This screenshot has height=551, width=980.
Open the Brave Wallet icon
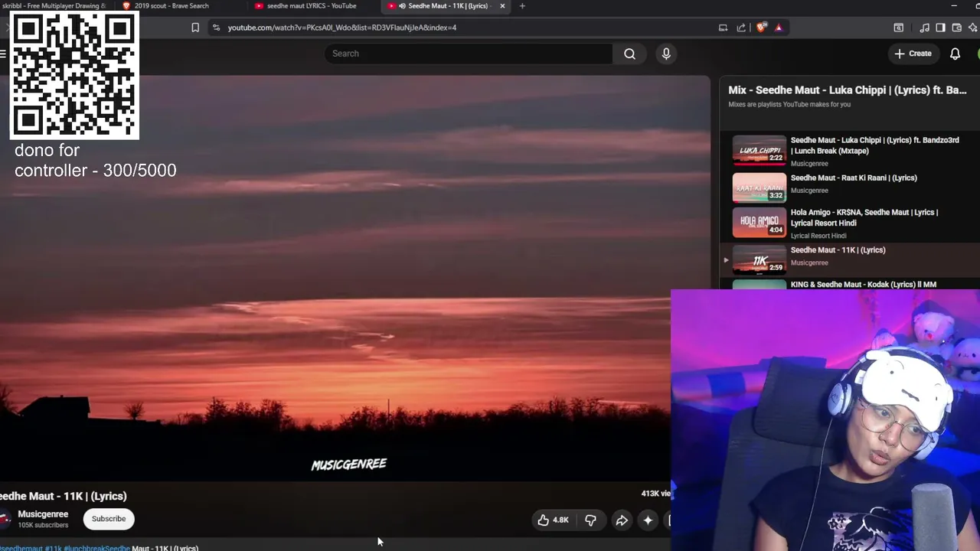(957, 28)
